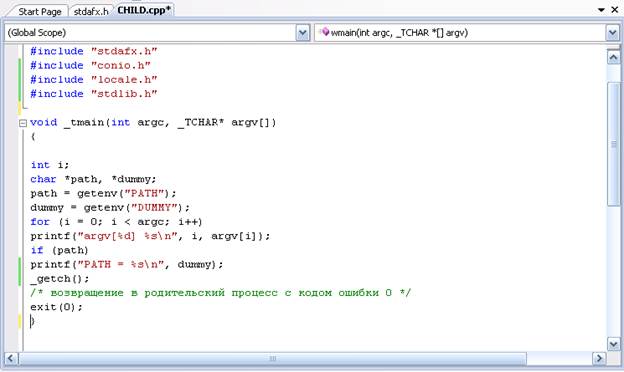The width and height of the screenshot is (624, 372).
Task: Click the exit(0); line
Action: [x=57, y=307]
